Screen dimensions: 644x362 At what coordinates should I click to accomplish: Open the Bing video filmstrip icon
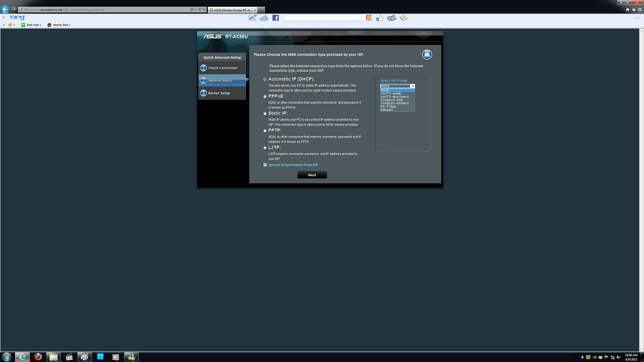[391, 18]
